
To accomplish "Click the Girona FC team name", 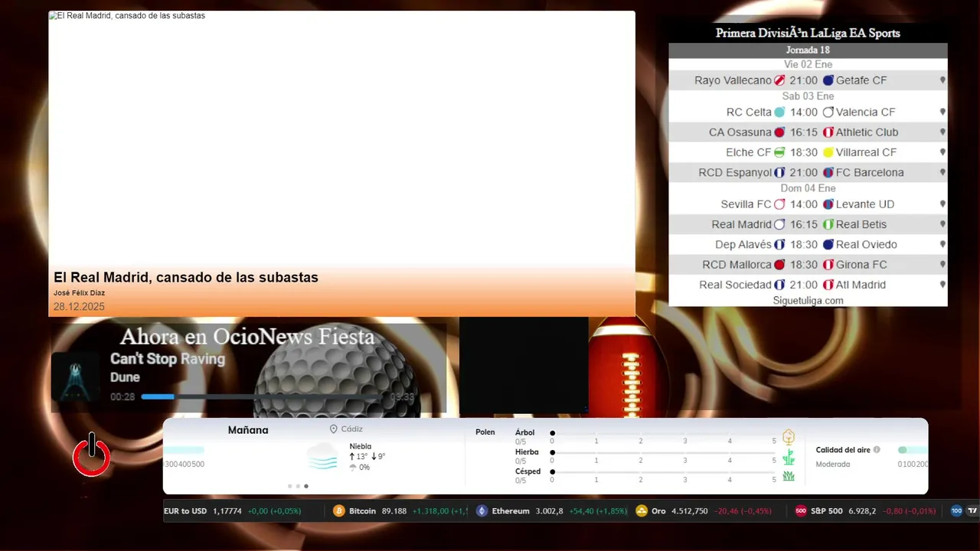I will coord(861,265).
